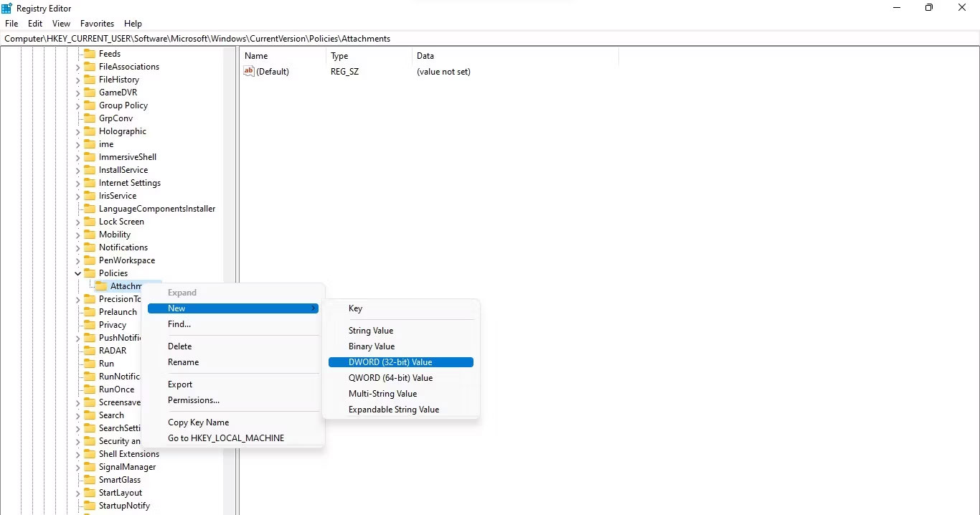Image resolution: width=980 pixels, height=515 pixels.
Task: Expand the Notifications key chevron
Action: pos(79,247)
